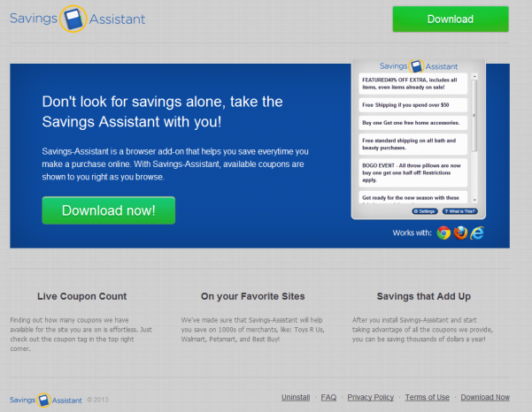Click the Don't look for savings alone headline
Screen dimensions: 532x412
tap(162, 111)
